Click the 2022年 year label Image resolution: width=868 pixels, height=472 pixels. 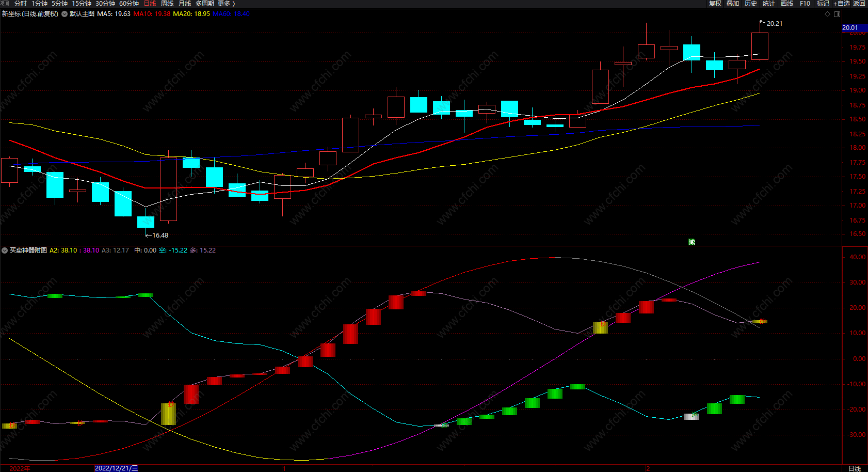pos(20,468)
